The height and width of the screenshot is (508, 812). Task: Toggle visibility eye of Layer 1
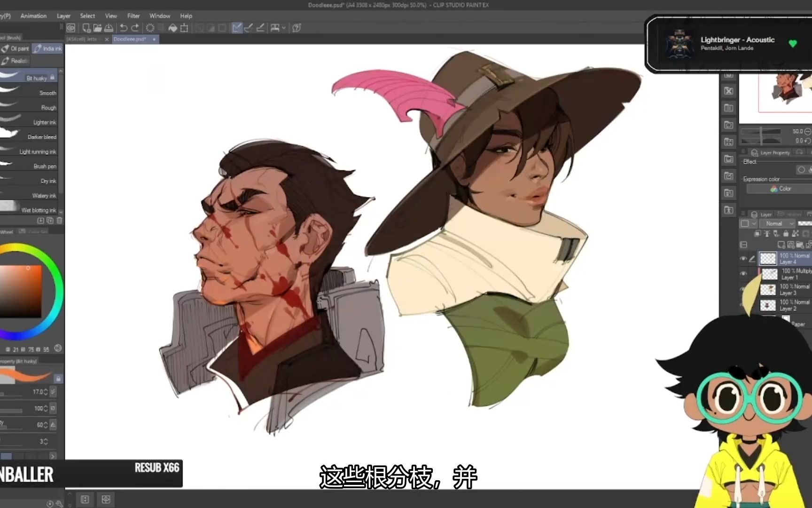743,274
